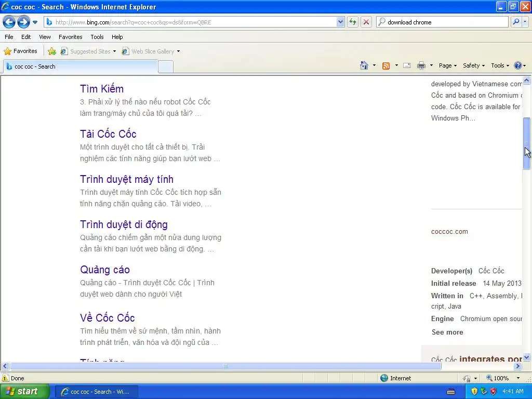Viewport: 532px width, 399px height.
Task: Stop loading with the red X icon
Action: point(366,22)
